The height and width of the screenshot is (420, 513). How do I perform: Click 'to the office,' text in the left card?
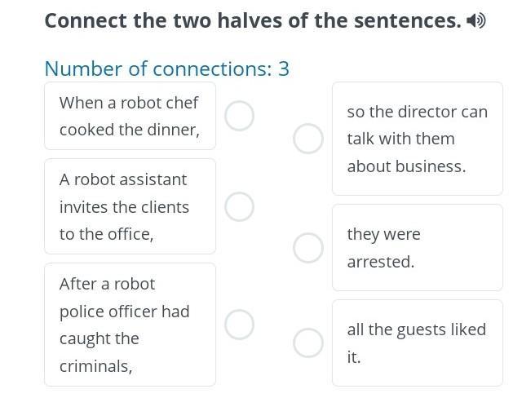[106, 234]
